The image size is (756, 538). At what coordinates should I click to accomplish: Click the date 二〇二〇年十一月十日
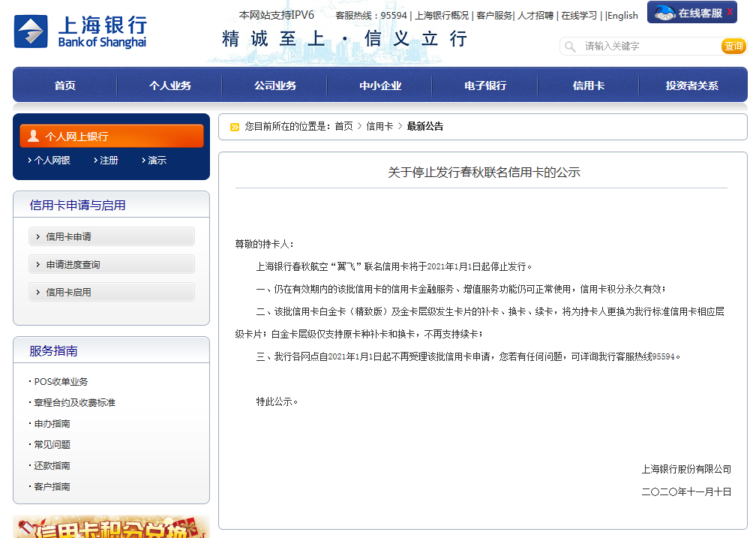[686, 491]
